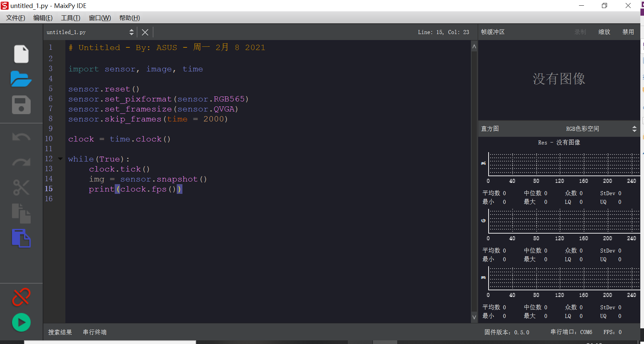Collapse the while(True) code block
644x344 pixels.
[60, 159]
